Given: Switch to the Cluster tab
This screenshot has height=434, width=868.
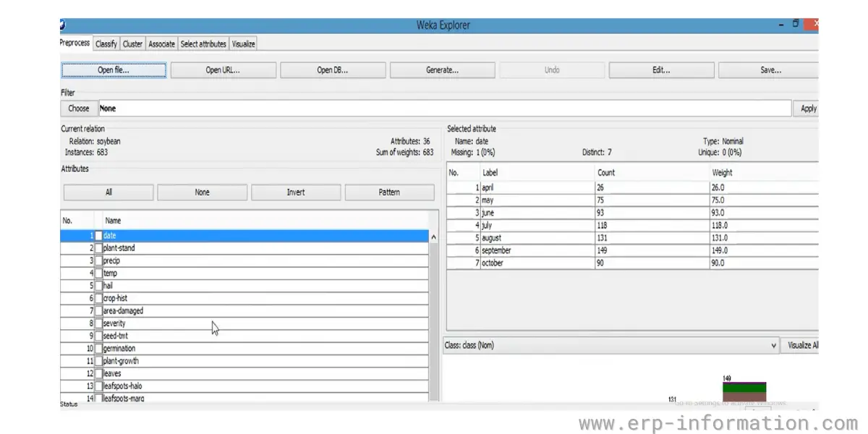Looking at the screenshot, I should tap(132, 44).
